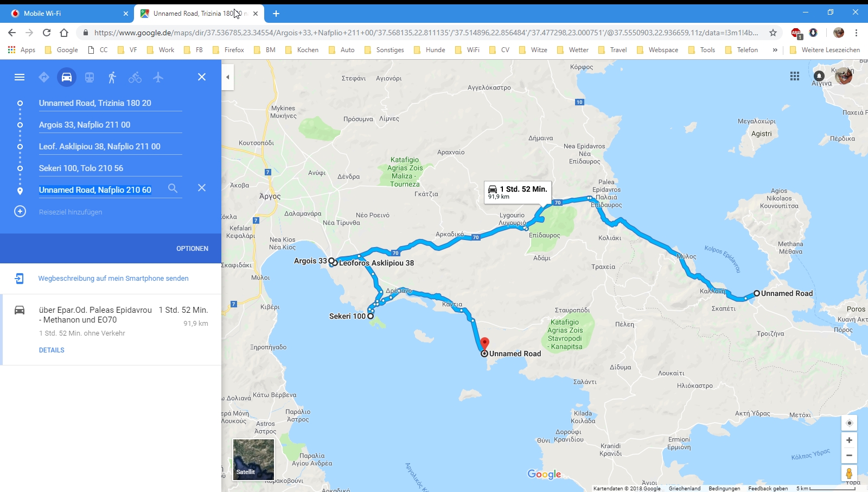Open the Chrome profile avatar
The height and width of the screenshot is (492, 868).
[x=839, y=33]
